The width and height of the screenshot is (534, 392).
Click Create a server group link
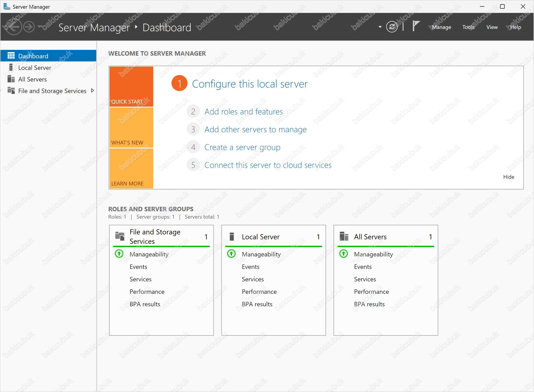242,147
